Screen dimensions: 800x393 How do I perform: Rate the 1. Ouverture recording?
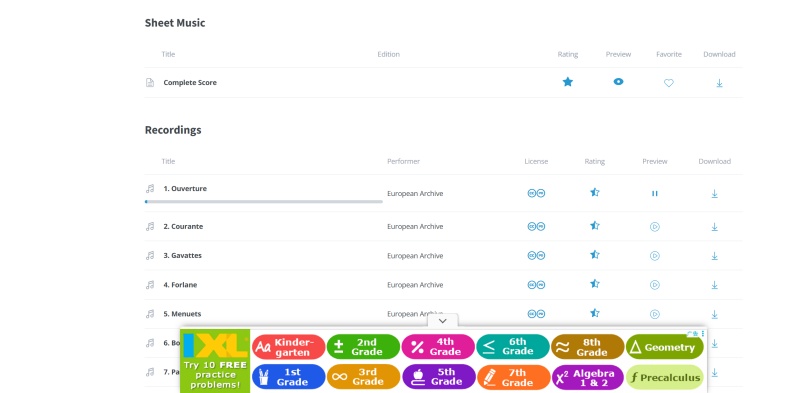click(594, 192)
